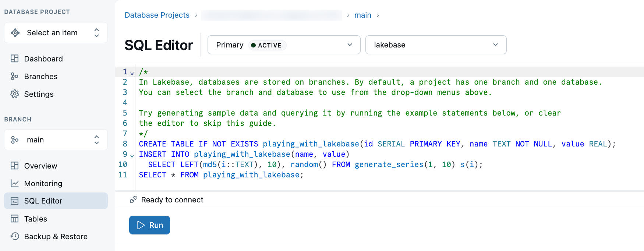Click the Backup & Restore clock icon
This screenshot has height=251, width=644.
pos(15,237)
